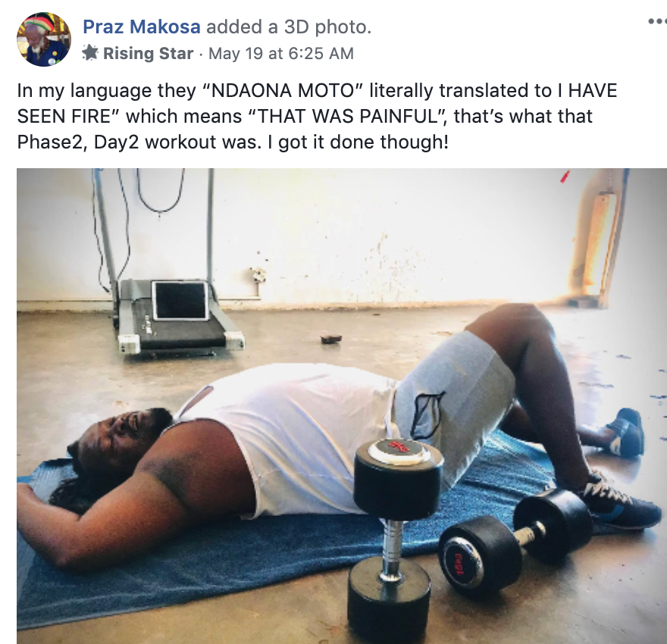Click the Praz Makosa name link
Screen dimensions: 667x644
click(141, 27)
